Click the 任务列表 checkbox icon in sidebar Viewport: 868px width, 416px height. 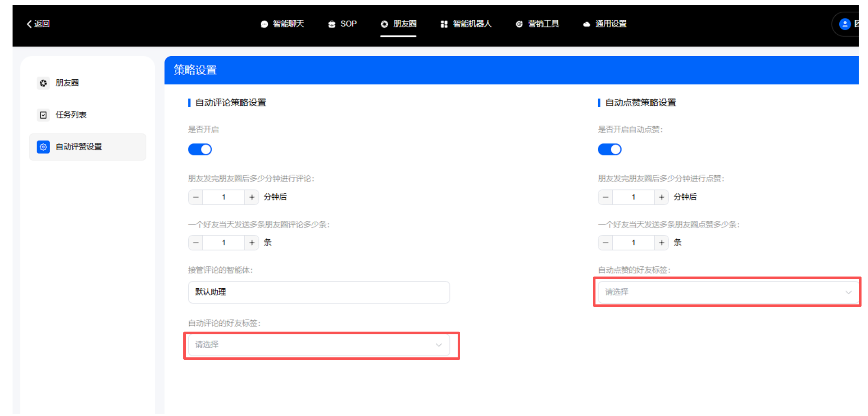point(43,115)
